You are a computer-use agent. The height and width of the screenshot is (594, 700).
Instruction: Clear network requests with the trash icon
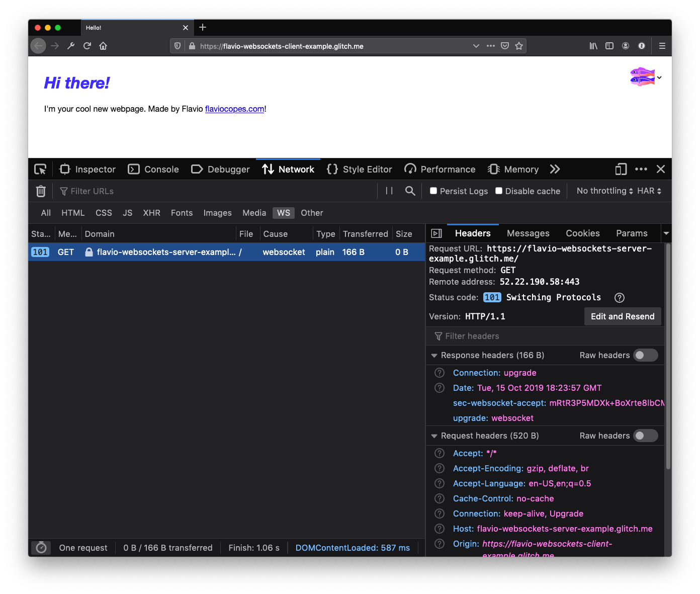(40, 191)
